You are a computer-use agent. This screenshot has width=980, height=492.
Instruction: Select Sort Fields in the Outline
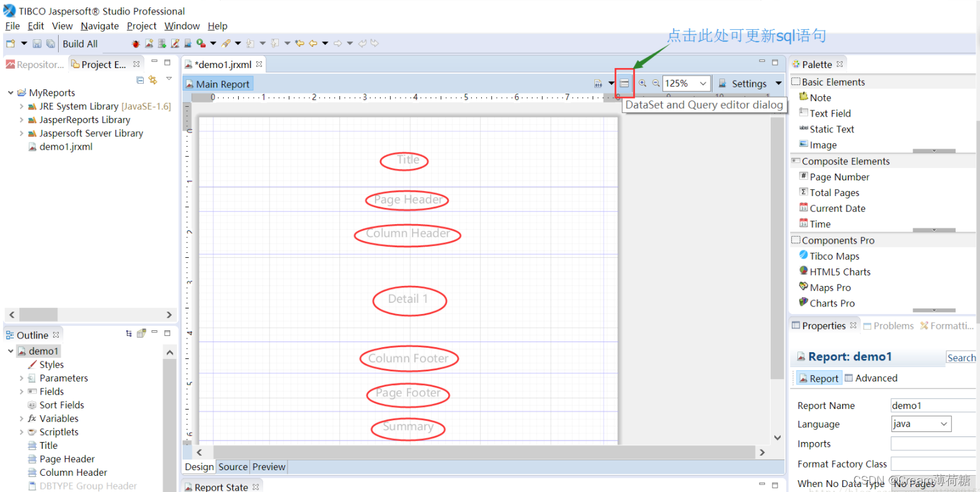(x=56, y=405)
